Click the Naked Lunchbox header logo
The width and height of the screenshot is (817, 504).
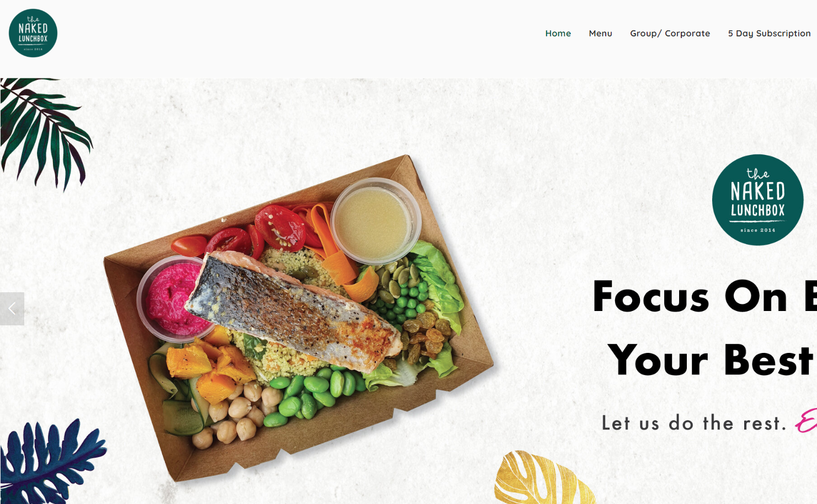[33, 33]
